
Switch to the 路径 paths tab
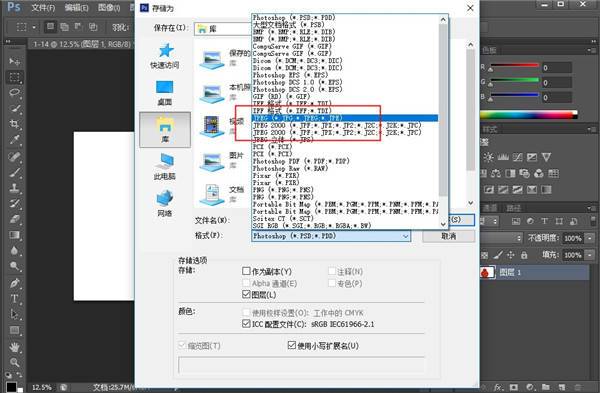514,208
